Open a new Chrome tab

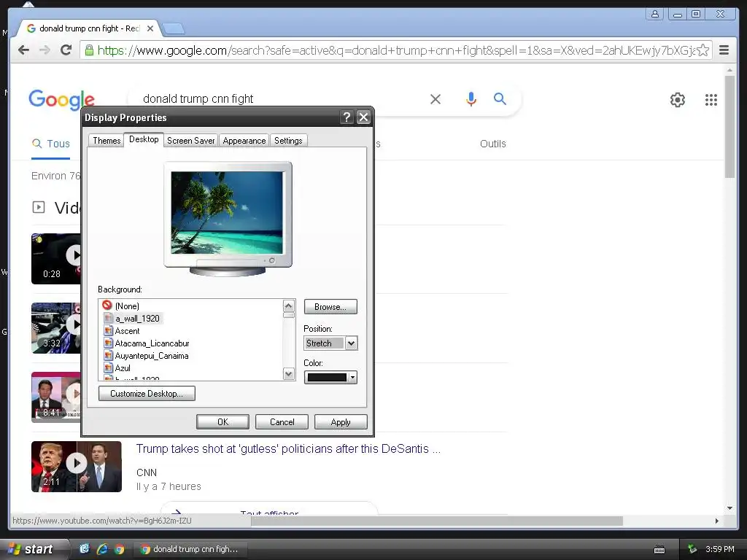click(174, 29)
